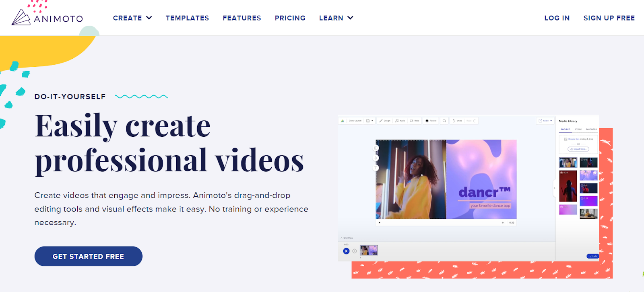Select the first timeline clip thumbnail

point(369,250)
